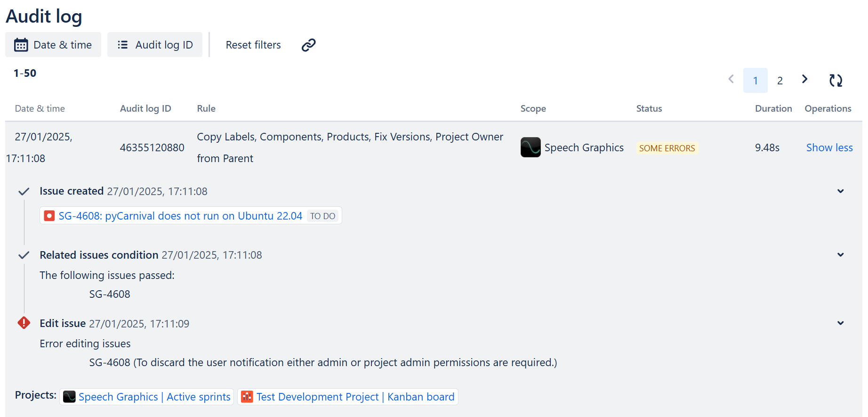Click the 1-50 results count
Screen dimensions: 868x417
[25, 73]
